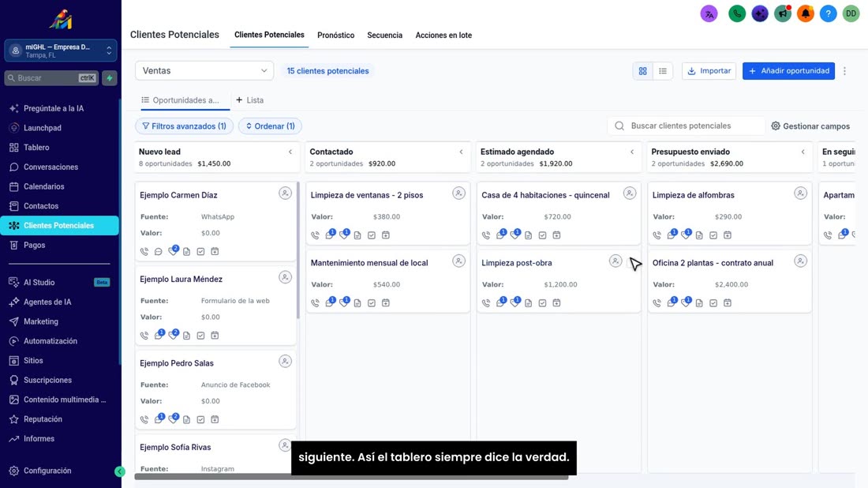Add a new Lista view tab
Image resolution: width=868 pixels, height=488 pixels.
click(x=249, y=100)
